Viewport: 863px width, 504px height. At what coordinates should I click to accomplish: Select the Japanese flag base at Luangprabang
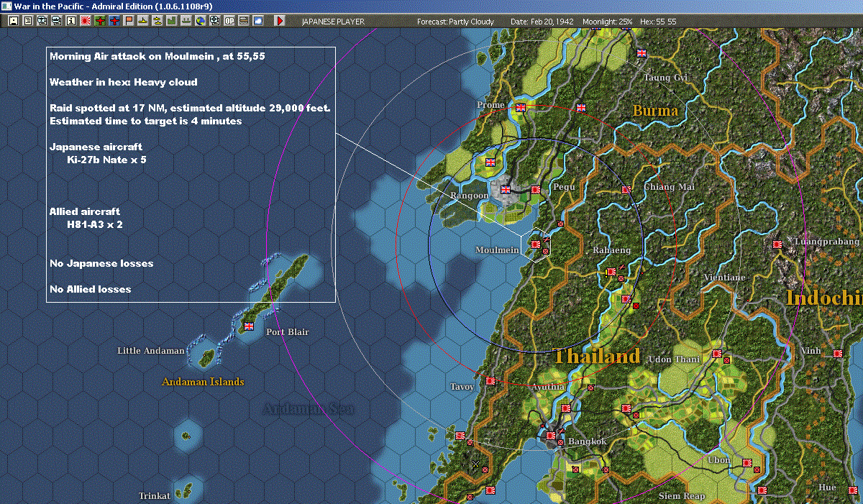pyautogui.click(x=777, y=244)
